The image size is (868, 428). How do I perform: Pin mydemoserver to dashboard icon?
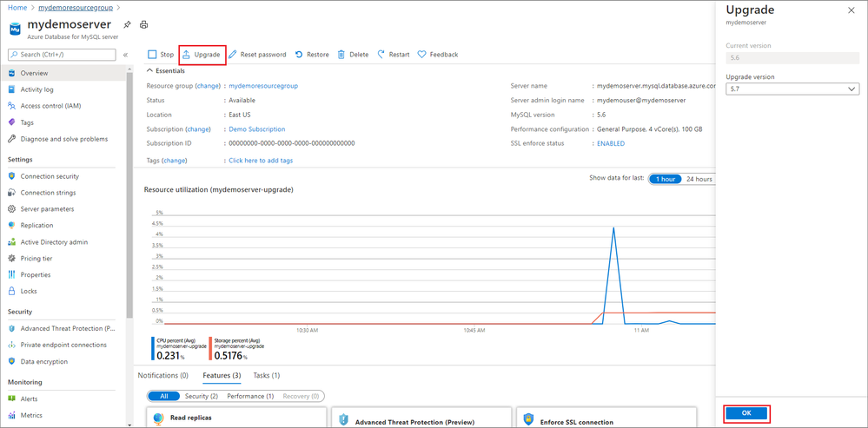(x=128, y=25)
